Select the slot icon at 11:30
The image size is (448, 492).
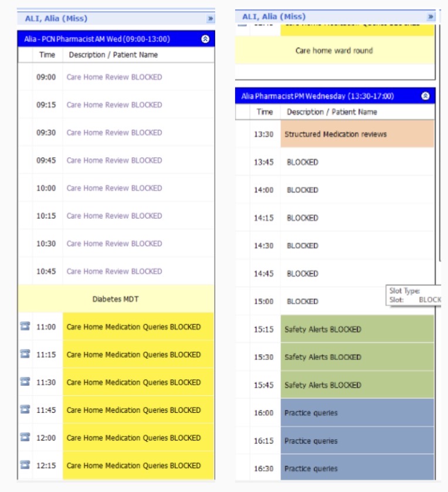[25, 382]
